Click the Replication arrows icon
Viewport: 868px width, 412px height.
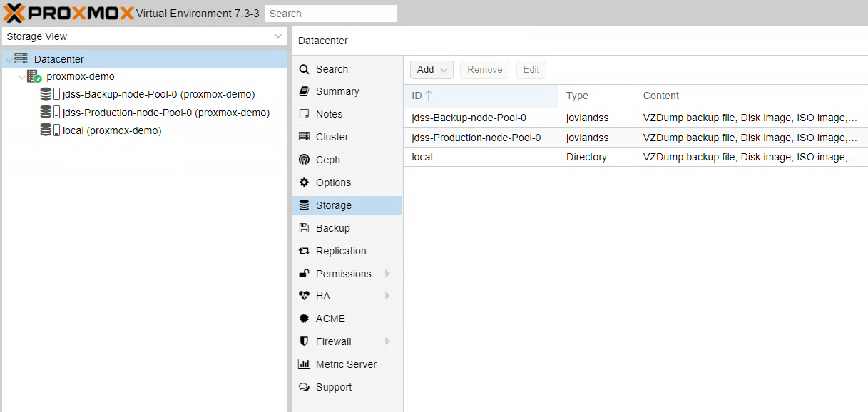(304, 251)
